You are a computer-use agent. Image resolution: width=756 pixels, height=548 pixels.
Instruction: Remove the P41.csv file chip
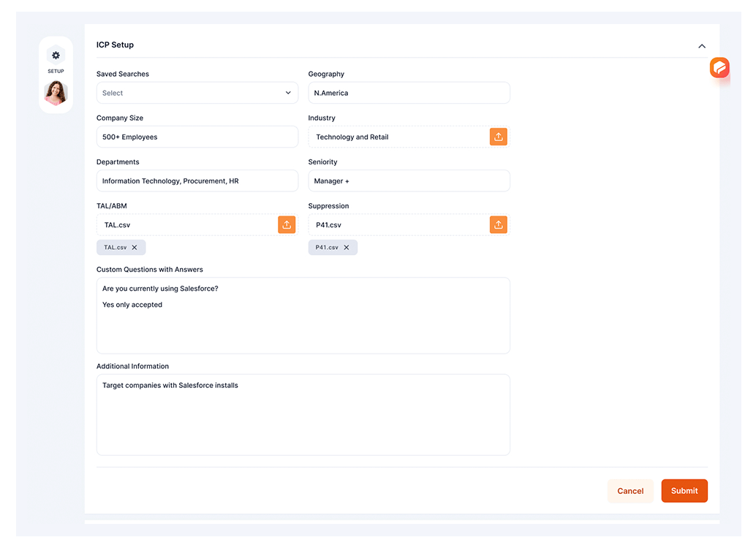(x=347, y=248)
